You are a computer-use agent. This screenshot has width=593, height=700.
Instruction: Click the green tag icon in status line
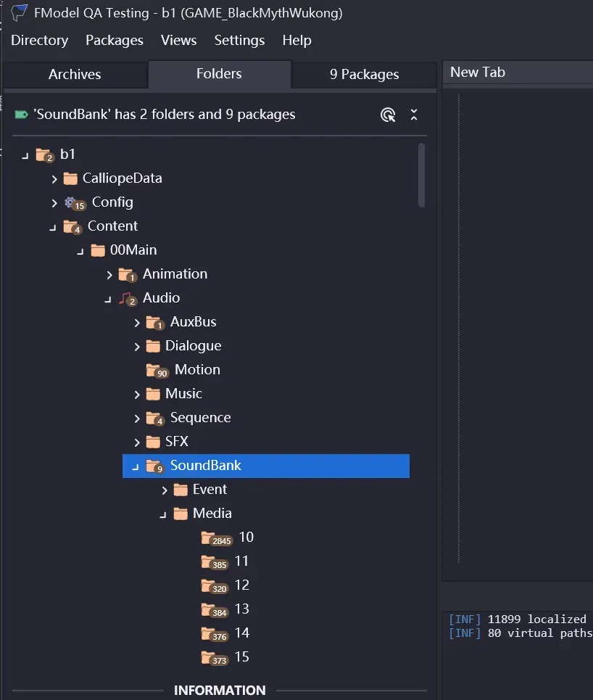point(21,115)
